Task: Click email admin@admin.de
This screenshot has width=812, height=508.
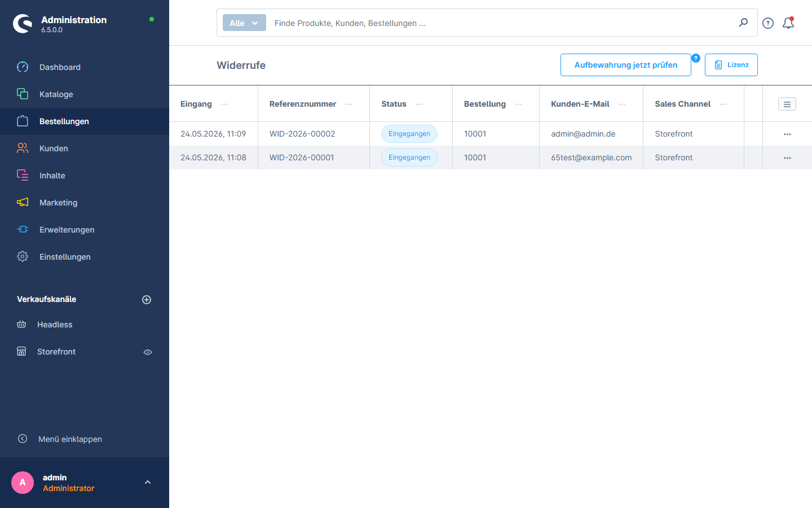Action: 583,134
